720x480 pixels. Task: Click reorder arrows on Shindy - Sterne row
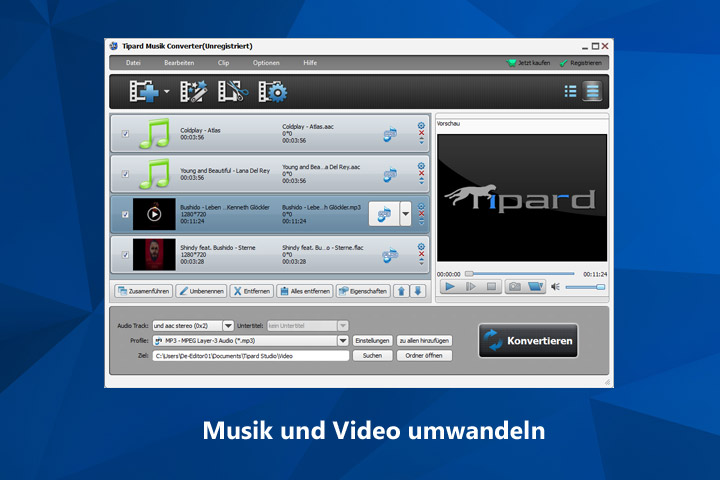point(422,262)
